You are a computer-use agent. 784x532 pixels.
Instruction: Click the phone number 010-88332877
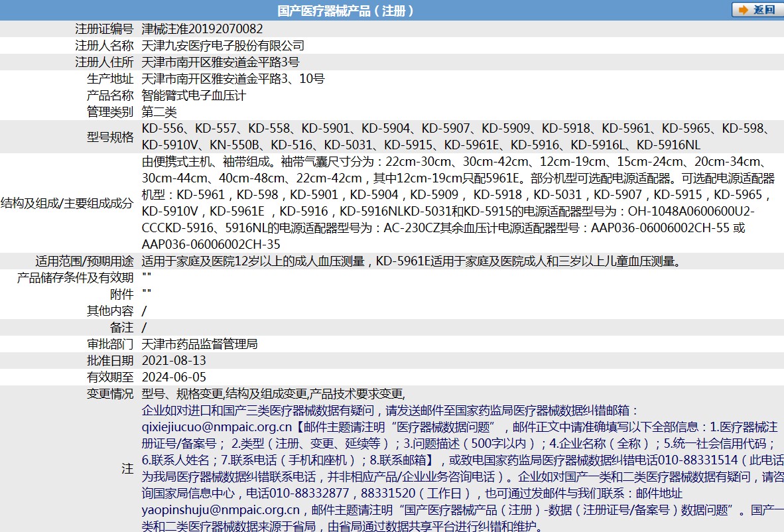coord(309,493)
